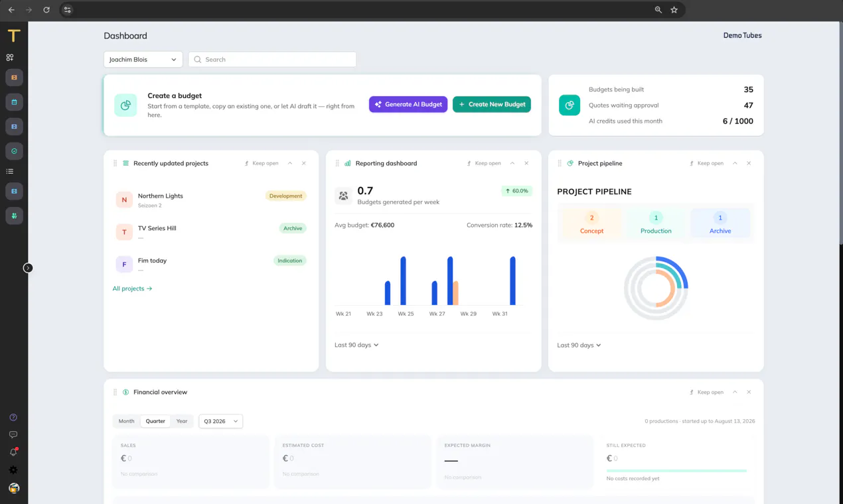Open the chat message icon in sidebar
The height and width of the screenshot is (504, 843).
coord(13,434)
